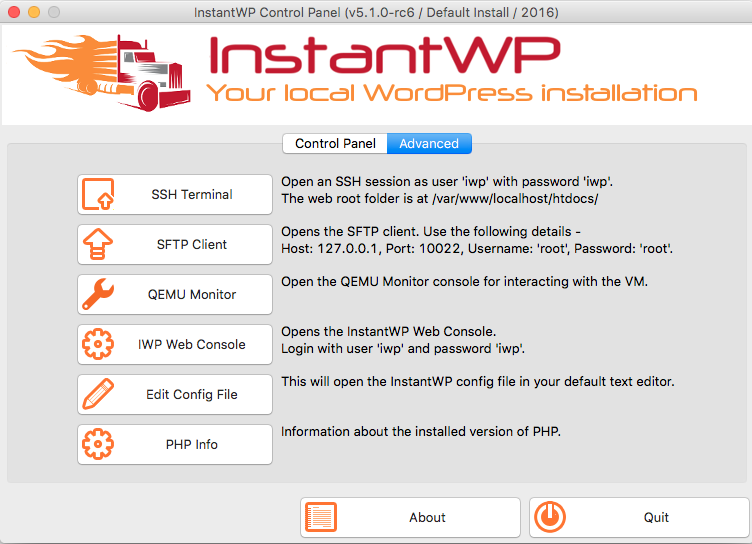Image resolution: width=752 pixels, height=544 pixels.
Task: Quit InstantWP
Action: (639, 517)
